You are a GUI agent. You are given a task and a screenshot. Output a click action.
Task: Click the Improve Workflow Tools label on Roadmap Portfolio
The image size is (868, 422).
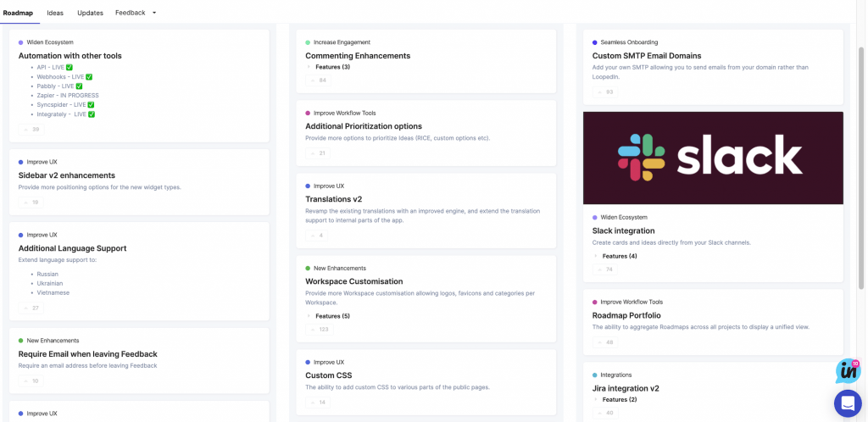[632, 303]
